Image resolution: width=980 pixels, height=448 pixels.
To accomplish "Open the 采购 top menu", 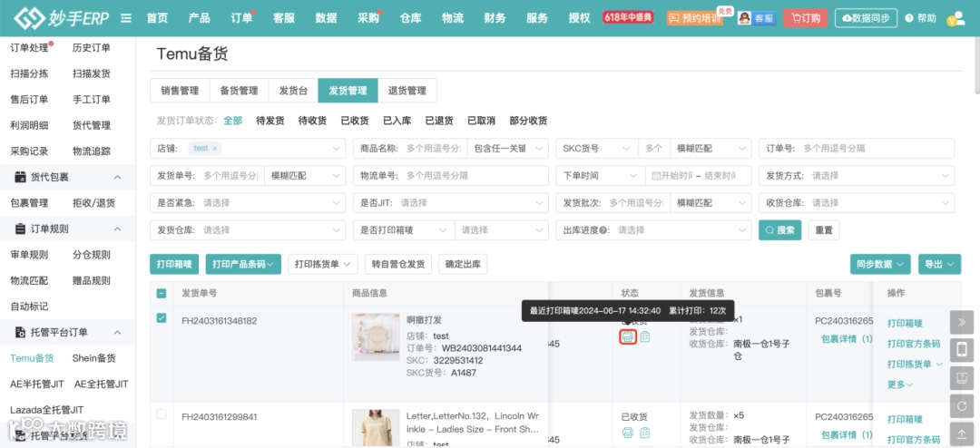I will coord(368,18).
